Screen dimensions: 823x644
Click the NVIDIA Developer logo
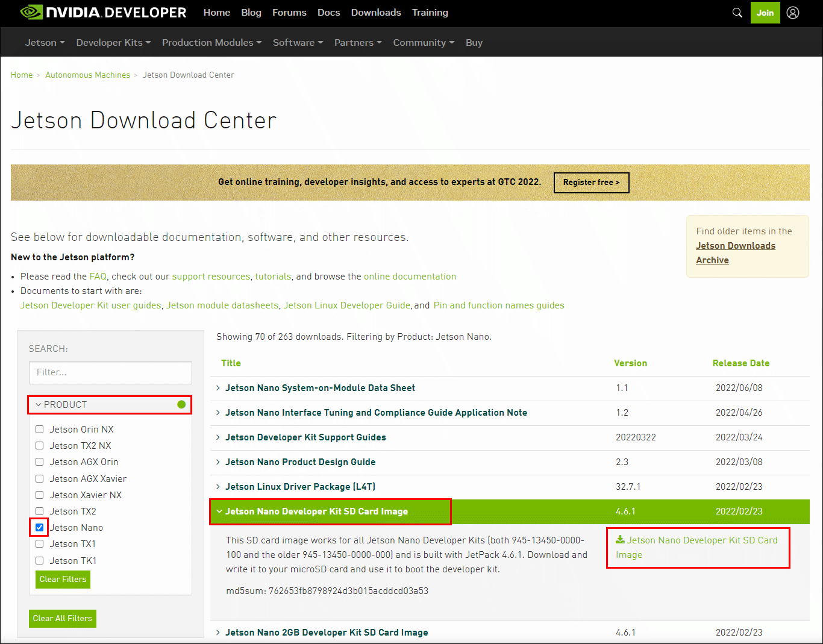tap(104, 13)
